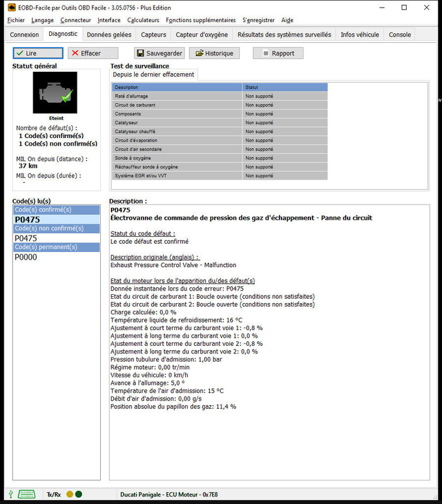The image size is (442, 504).
Task: Open the Aide menu
Action: tap(287, 20)
